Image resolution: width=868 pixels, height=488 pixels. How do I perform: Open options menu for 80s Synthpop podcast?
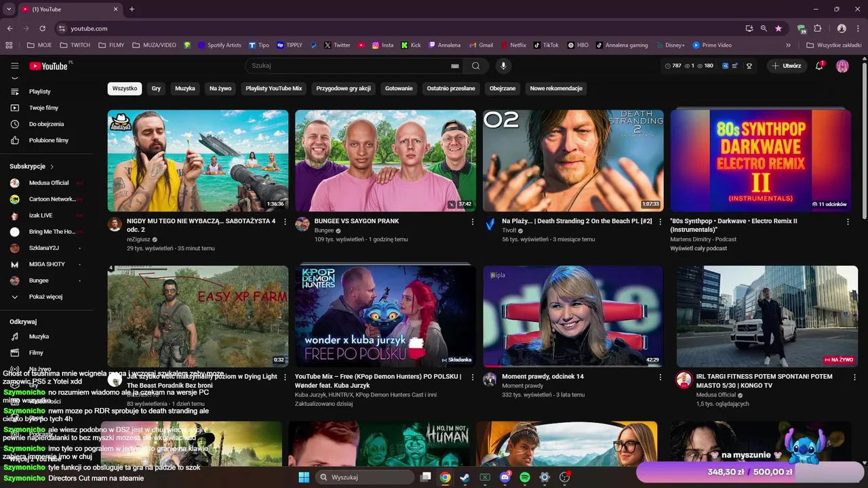848,222
